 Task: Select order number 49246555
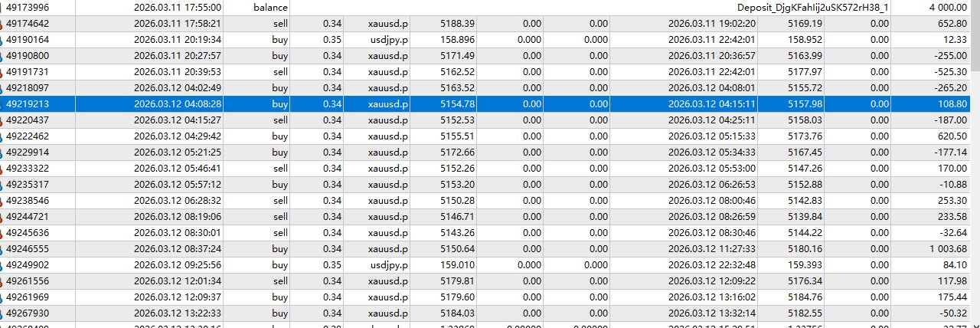pos(28,248)
